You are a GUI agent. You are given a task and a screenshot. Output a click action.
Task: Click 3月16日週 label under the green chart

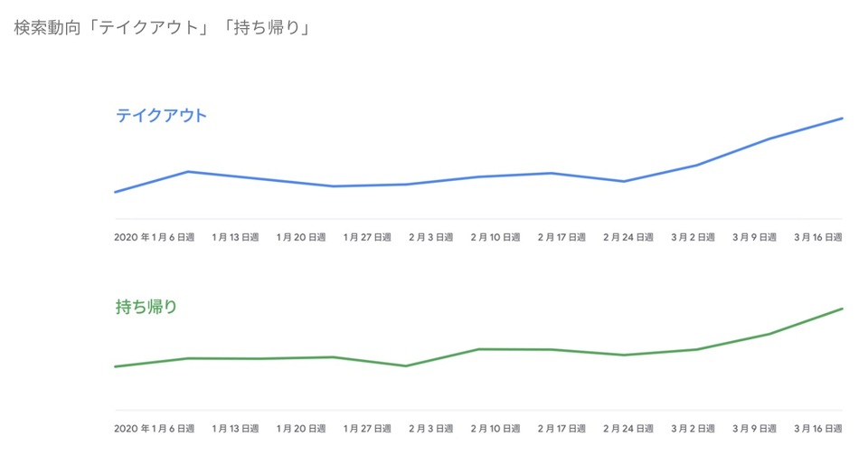coord(818,428)
